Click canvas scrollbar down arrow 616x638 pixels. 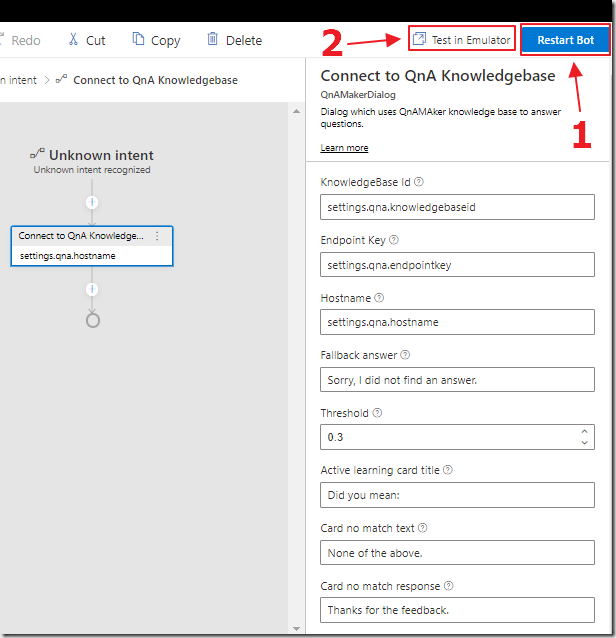coord(297,629)
